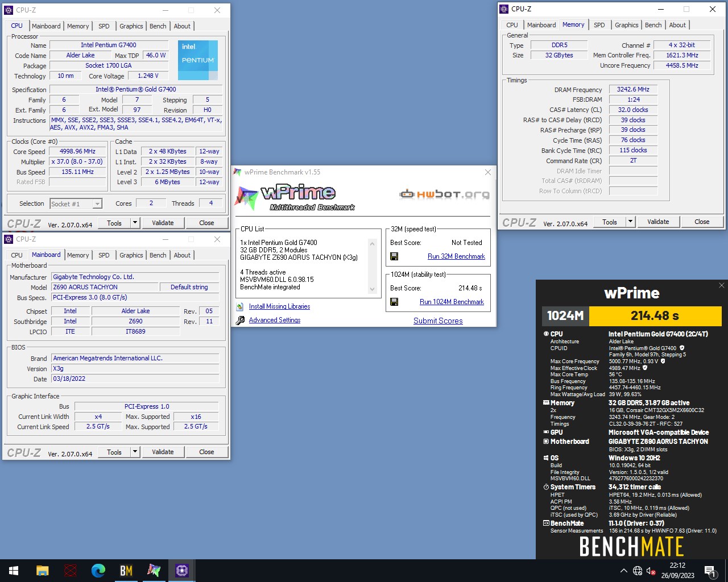
Task: Click scroll down arrow in CPU List
Action: pyautogui.click(x=373, y=289)
